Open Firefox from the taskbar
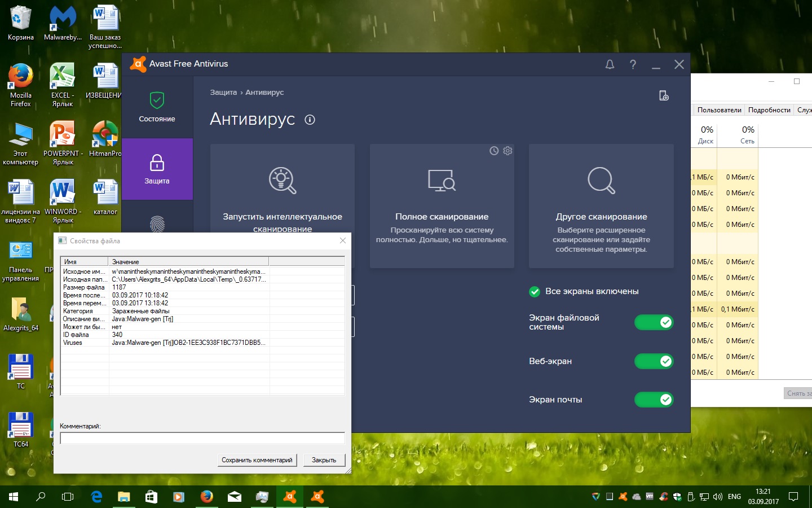Viewport: 812px width, 508px height. (207, 497)
